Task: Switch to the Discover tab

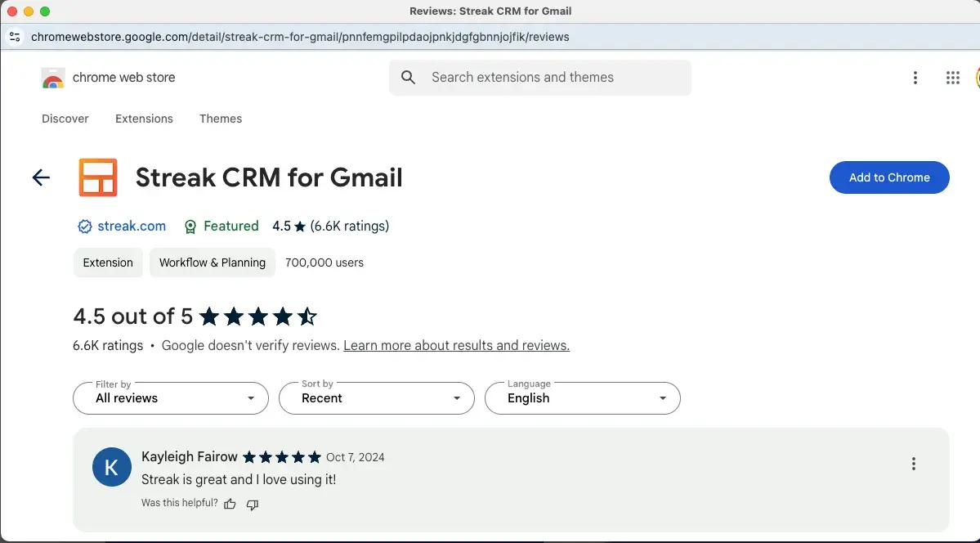Action: click(65, 119)
